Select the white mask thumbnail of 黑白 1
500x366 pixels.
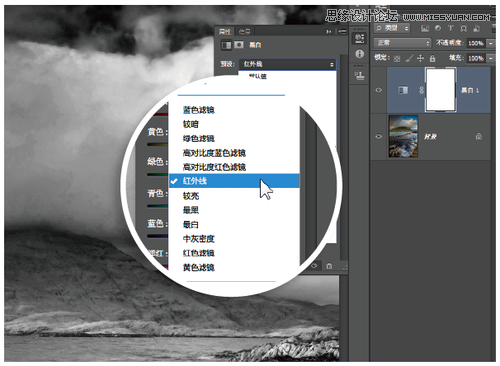(x=441, y=90)
